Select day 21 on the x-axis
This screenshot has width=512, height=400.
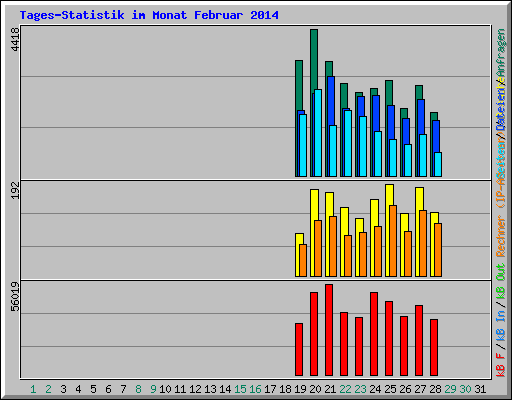[330, 389]
